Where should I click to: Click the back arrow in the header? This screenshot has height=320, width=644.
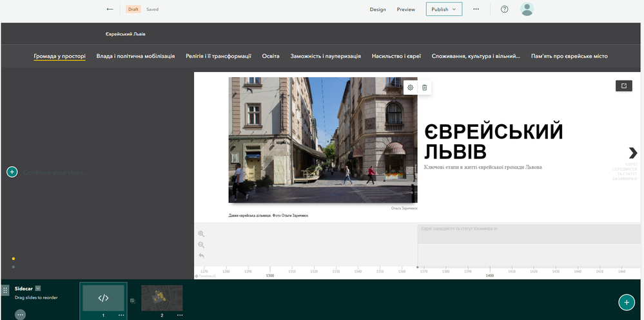coord(110,10)
